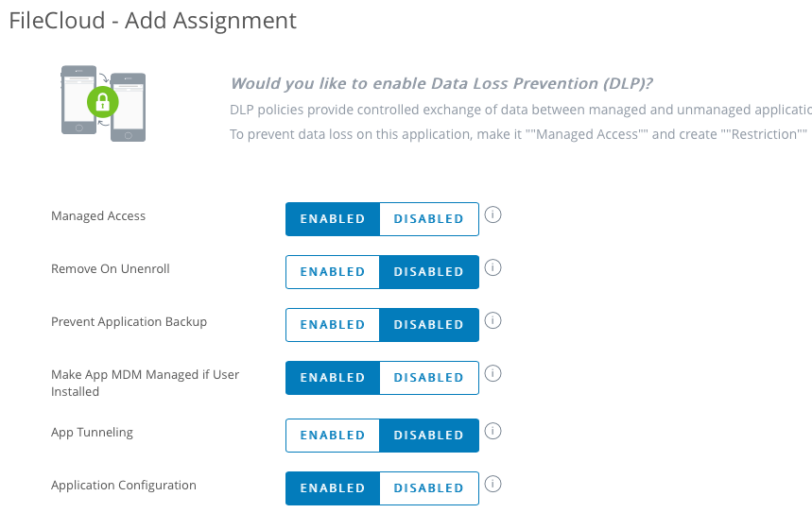Viewport: 812px width, 513px height.
Task: Disable Application Configuration
Action: 428,488
